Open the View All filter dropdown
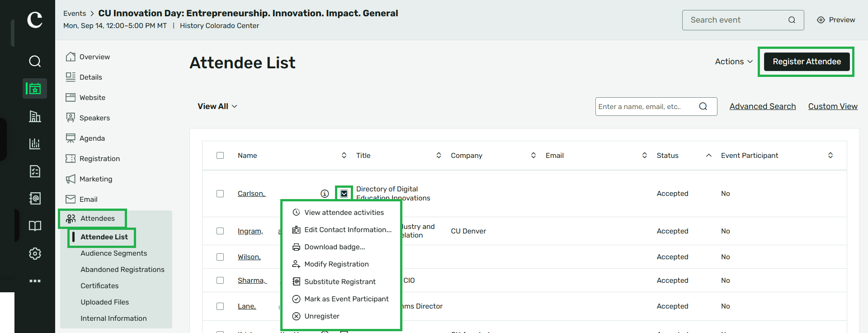 (217, 106)
